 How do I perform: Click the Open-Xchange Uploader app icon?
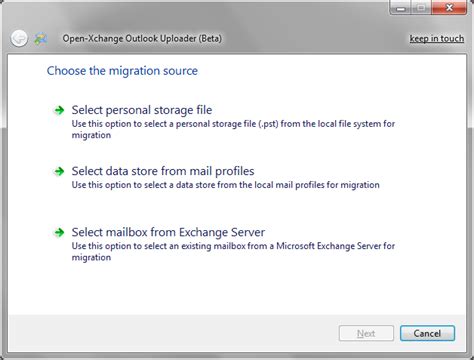tap(41, 39)
